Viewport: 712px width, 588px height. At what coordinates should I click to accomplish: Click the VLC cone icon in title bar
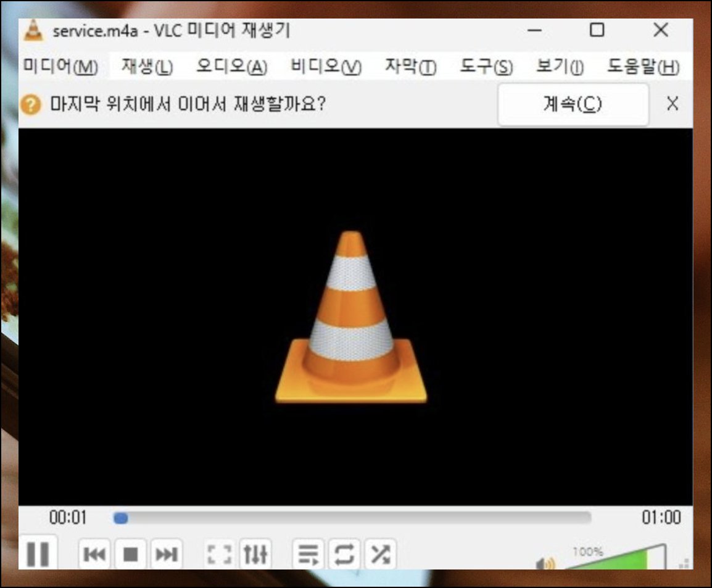[33, 30]
